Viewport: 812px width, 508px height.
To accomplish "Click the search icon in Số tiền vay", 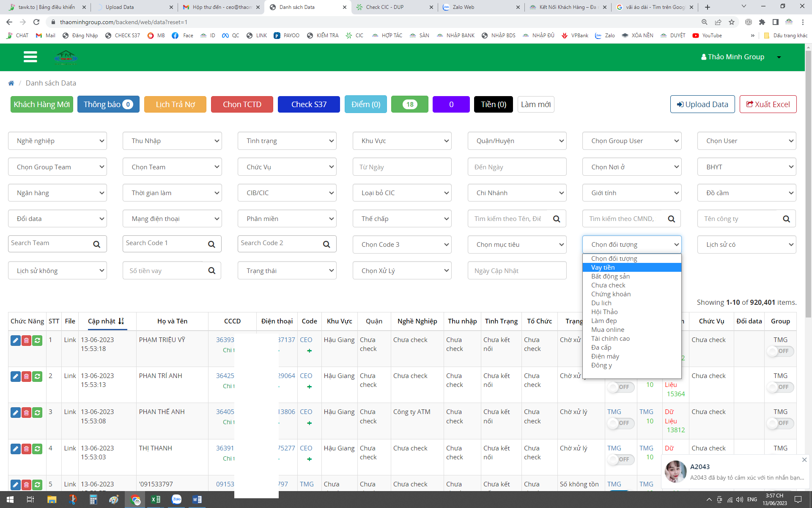I will (x=212, y=271).
